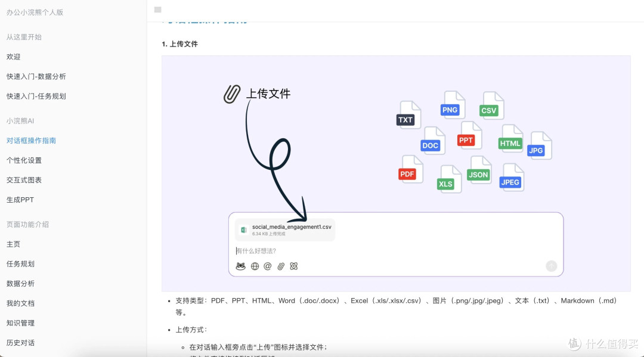Image resolution: width=644 pixels, height=357 pixels.
Task: Click the CSV file type icon
Action: (x=491, y=106)
